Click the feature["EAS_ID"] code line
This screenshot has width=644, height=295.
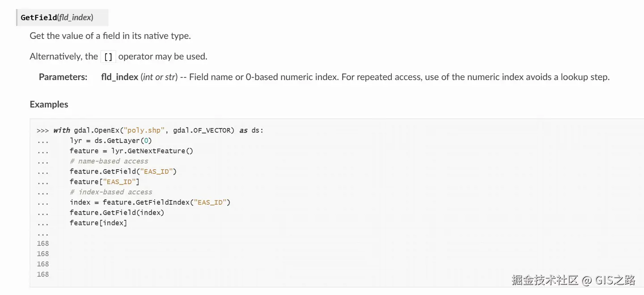coord(105,182)
